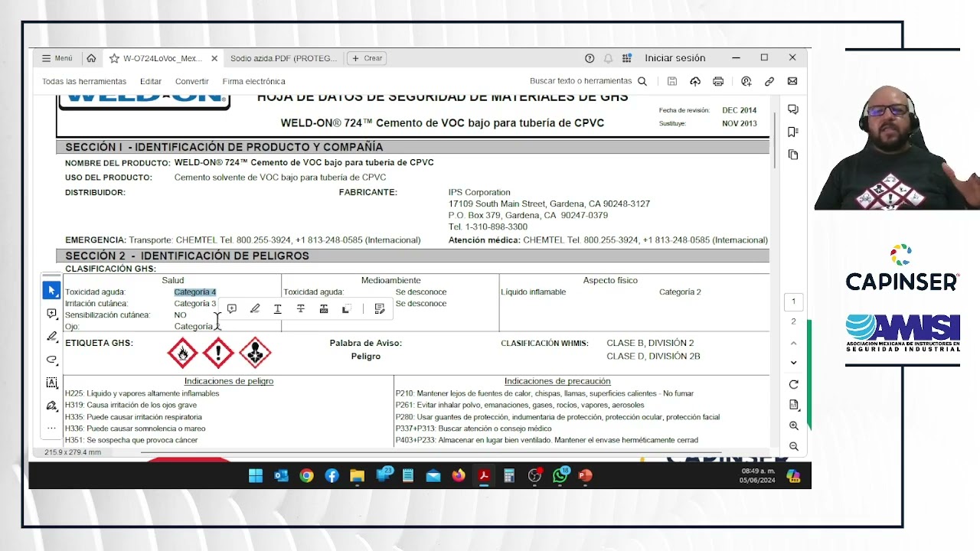The width and height of the screenshot is (980, 551).
Task: Go to previous page up chevron
Action: pos(793,343)
